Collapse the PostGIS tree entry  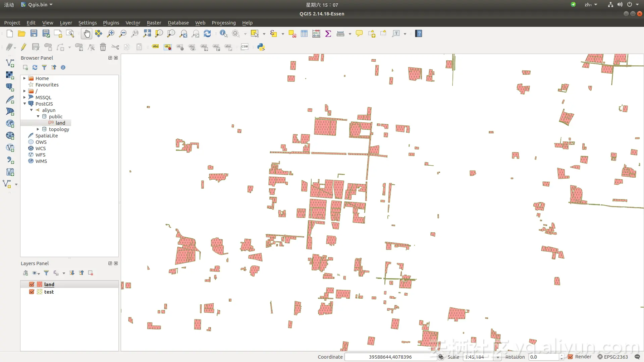[x=24, y=104]
